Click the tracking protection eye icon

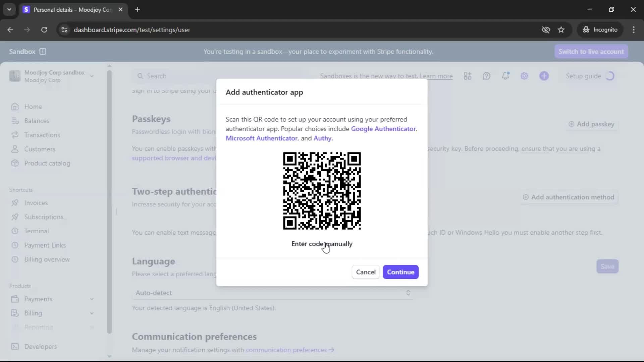[x=546, y=30]
